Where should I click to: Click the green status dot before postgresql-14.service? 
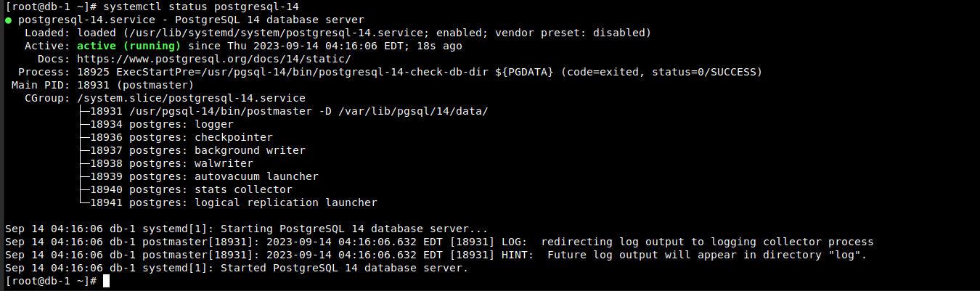pyautogui.click(x=8, y=20)
